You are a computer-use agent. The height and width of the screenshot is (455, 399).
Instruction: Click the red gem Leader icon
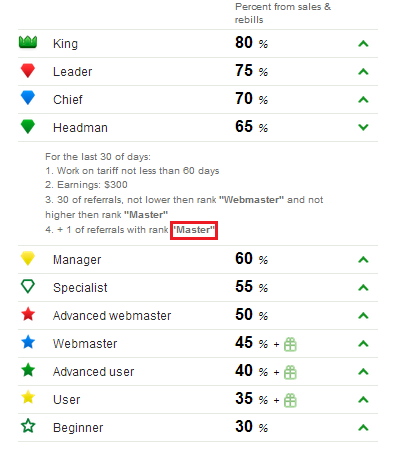28,70
